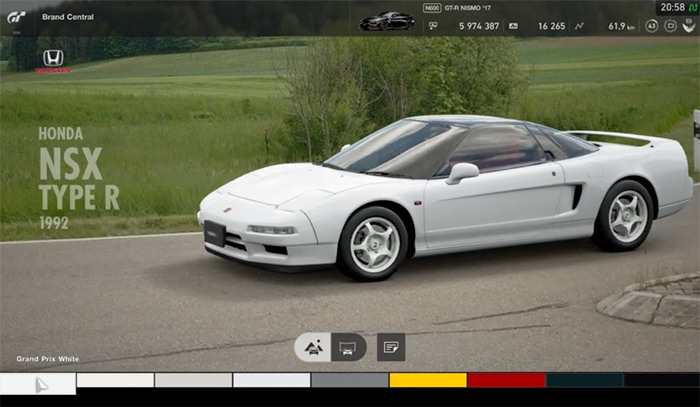The height and width of the screenshot is (407, 700).
Task: Click the mileage points icon beside 16 265
Action: (x=513, y=26)
